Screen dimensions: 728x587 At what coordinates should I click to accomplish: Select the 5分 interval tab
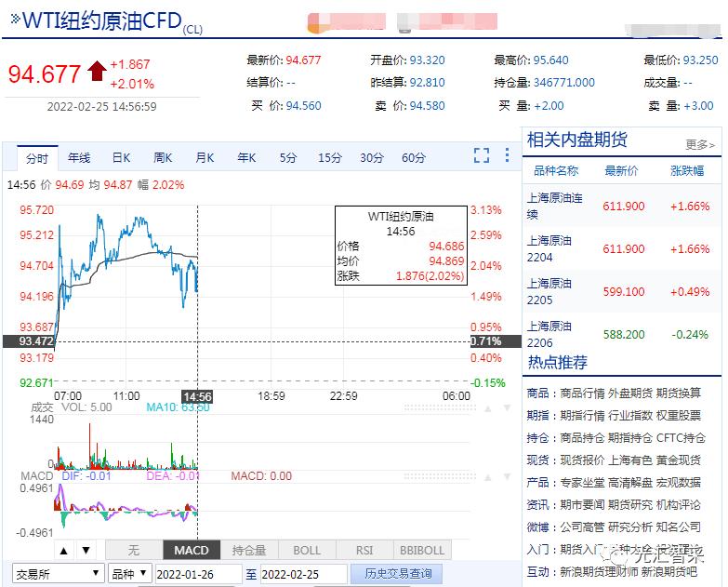point(288,158)
